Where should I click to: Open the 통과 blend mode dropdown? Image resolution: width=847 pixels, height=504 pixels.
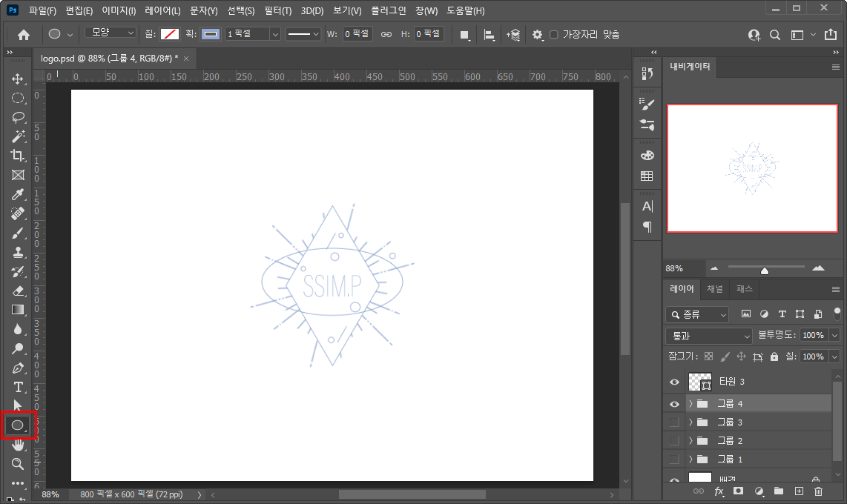pyautogui.click(x=709, y=336)
